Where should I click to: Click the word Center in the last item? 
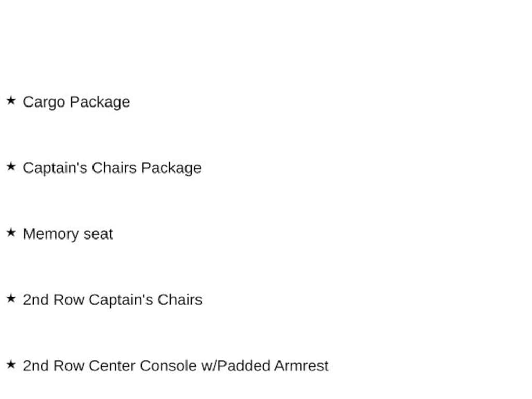pyautogui.click(x=112, y=366)
